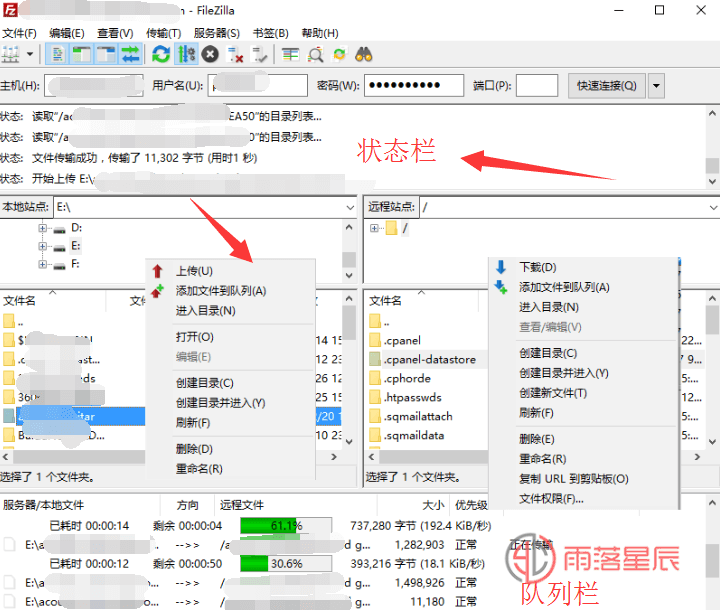Click the 30.6% transfer progress bar
The height and width of the screenshot is (610, 720).
(286, 564)
